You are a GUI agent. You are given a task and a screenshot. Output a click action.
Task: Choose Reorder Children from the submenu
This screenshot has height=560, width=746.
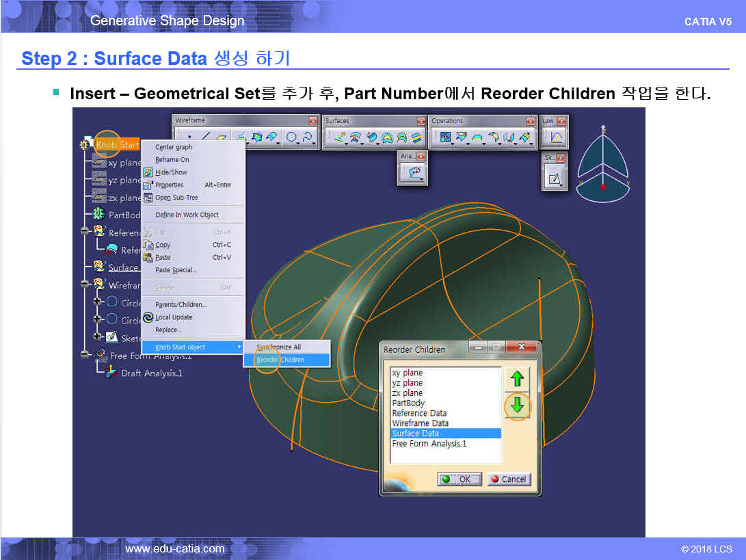[x=280, y=360]
